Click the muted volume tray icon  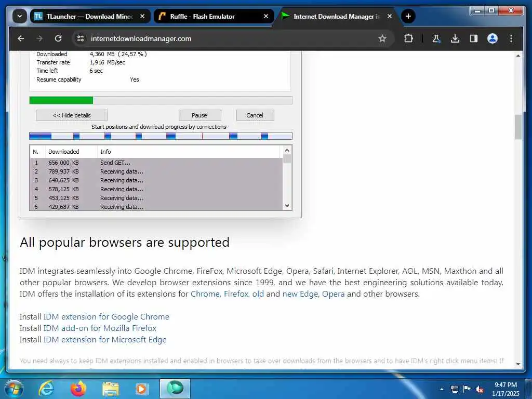pos(480,389)
